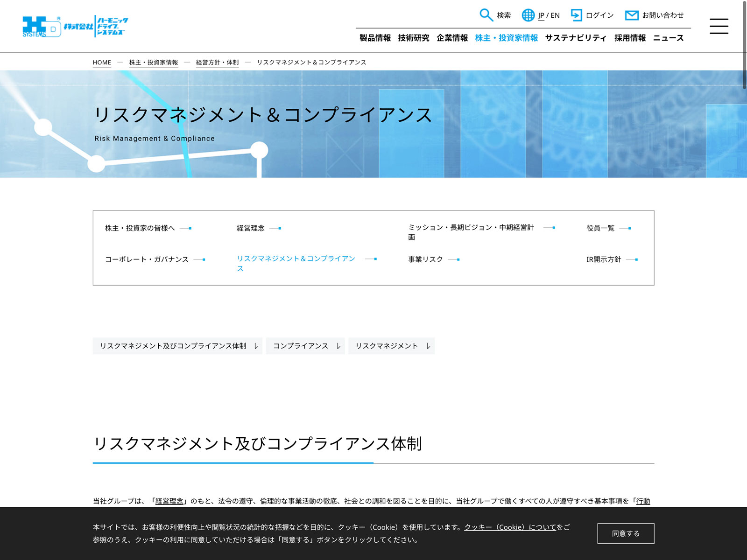
Task: Jump to コンプライアンス anchor section
Action: [305, 346]
